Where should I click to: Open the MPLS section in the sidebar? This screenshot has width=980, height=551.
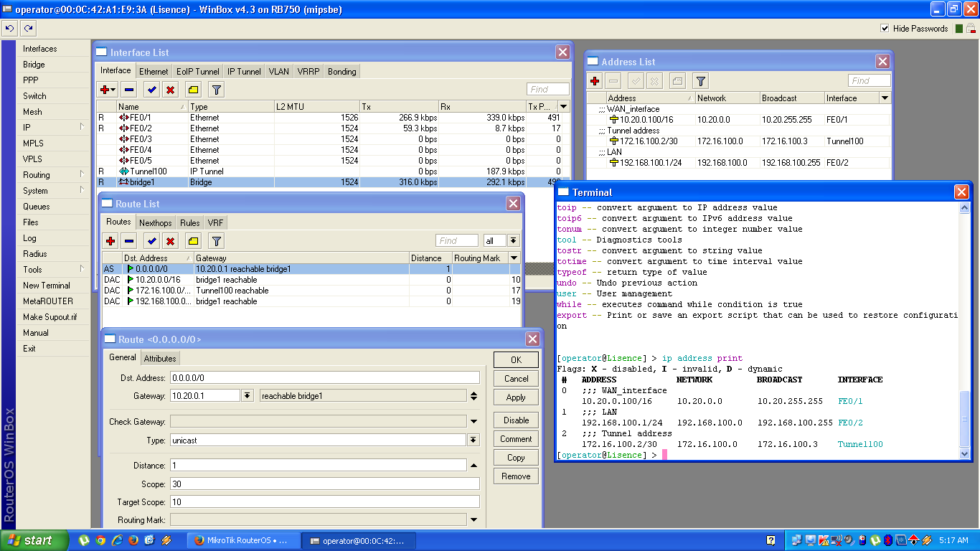[34, 143]
